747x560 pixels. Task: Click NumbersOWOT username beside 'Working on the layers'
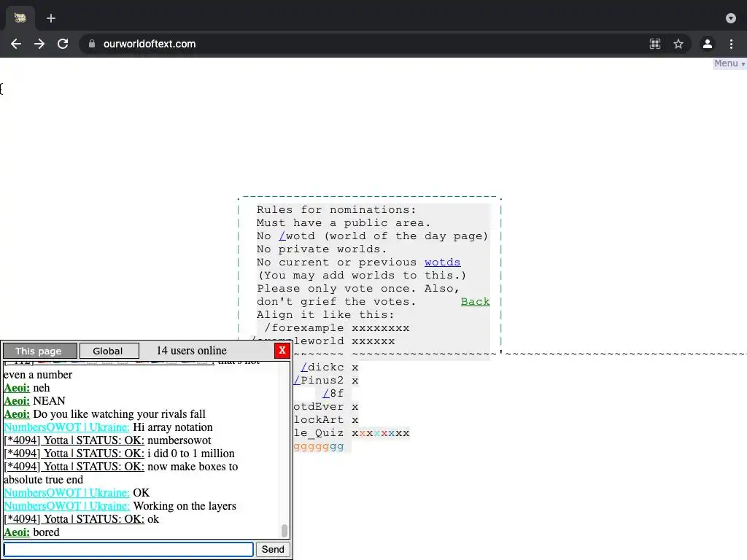click(x=66, y=506)
